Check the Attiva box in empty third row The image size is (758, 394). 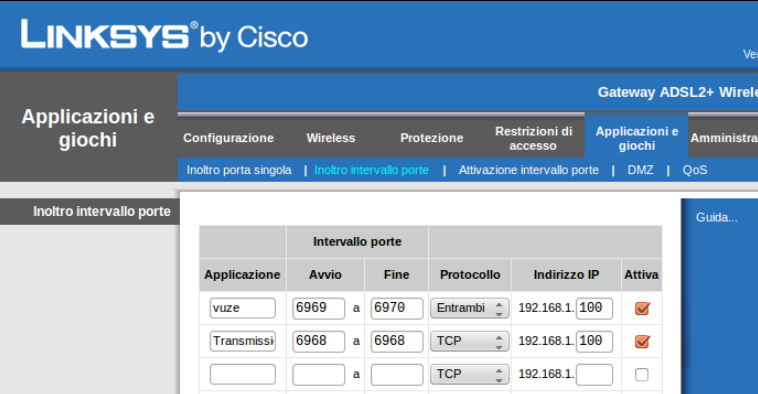click(x=641, y=374)
